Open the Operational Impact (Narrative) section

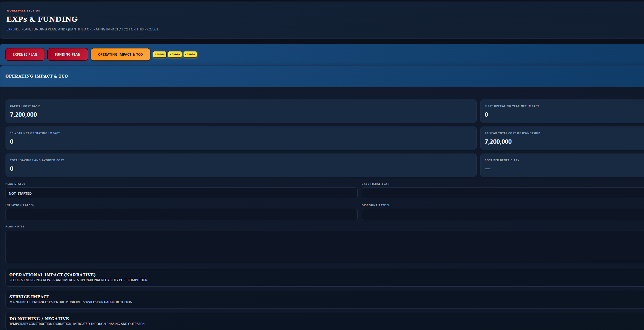(x=325, y=278)
